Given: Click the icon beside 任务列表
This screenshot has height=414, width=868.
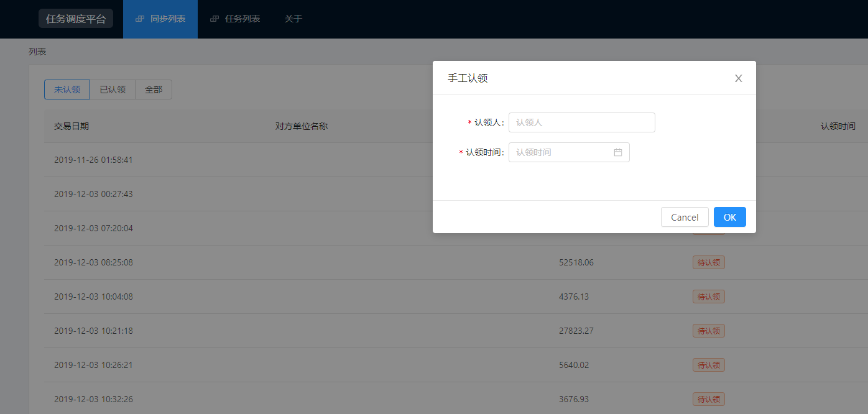Looking at the screenshot, I should [215, 19].
